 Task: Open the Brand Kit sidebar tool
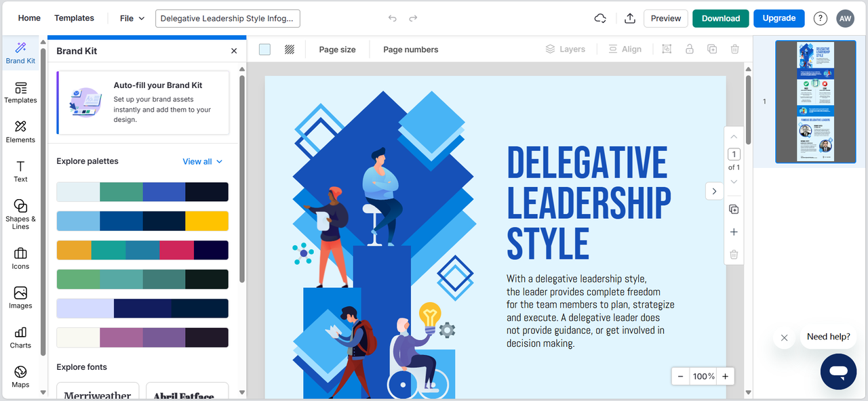pos(20,53)
